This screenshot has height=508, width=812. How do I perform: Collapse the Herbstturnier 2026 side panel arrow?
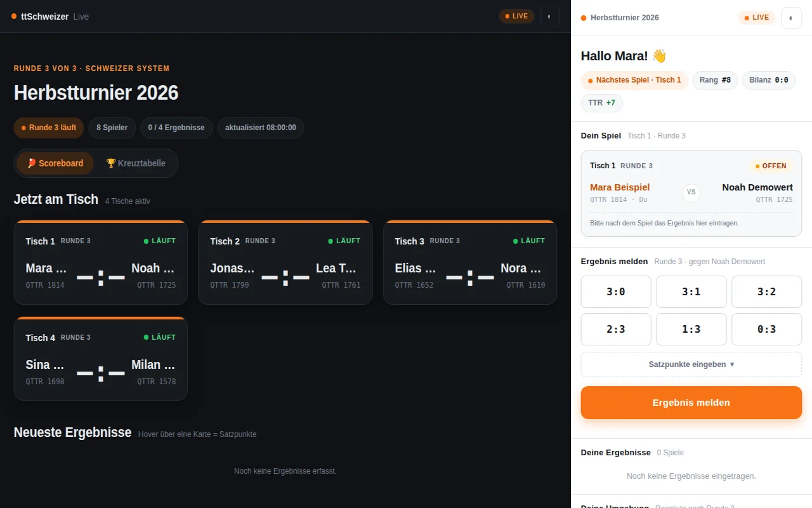click(791, 18)
